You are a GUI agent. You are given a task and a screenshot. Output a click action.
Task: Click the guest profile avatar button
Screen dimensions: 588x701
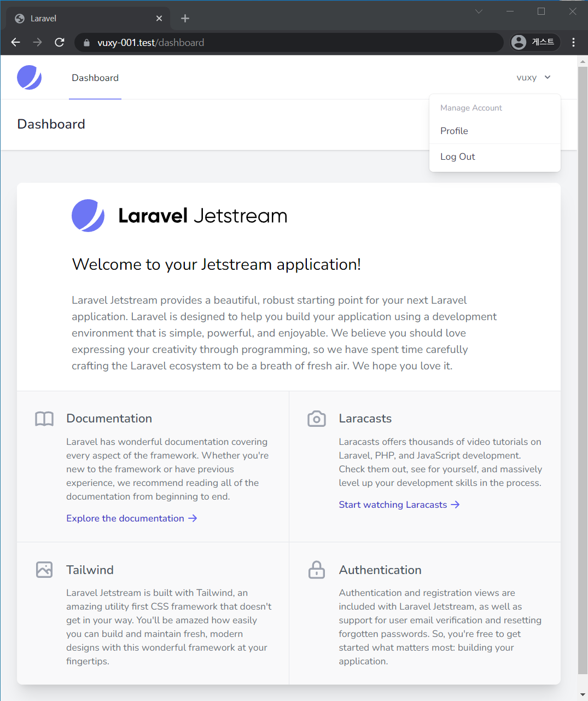(535, 42)
